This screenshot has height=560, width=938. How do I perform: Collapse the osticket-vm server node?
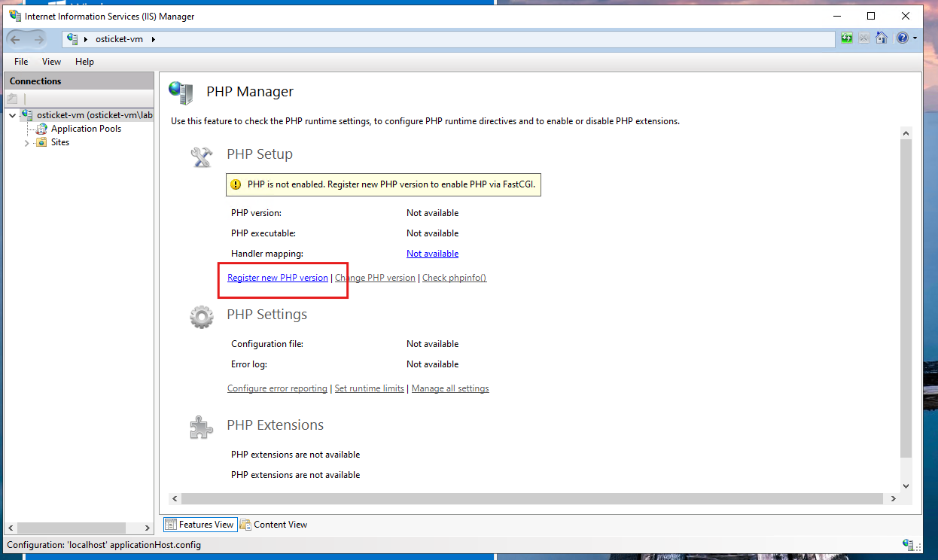(x=13, y=115)
